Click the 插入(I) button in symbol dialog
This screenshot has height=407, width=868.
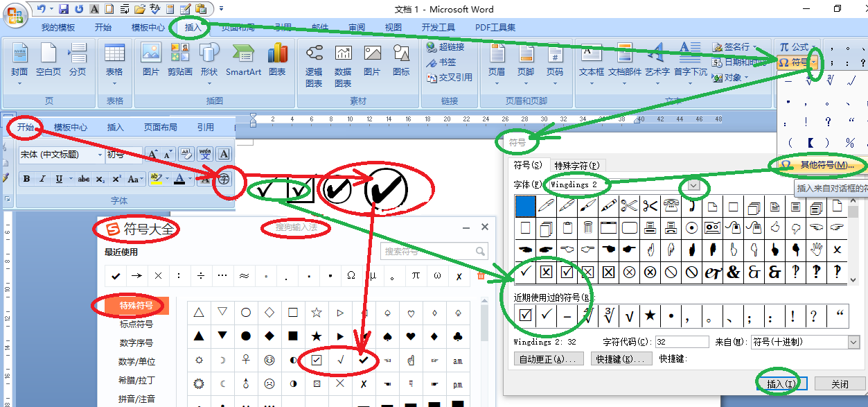(x=781, y=383)
